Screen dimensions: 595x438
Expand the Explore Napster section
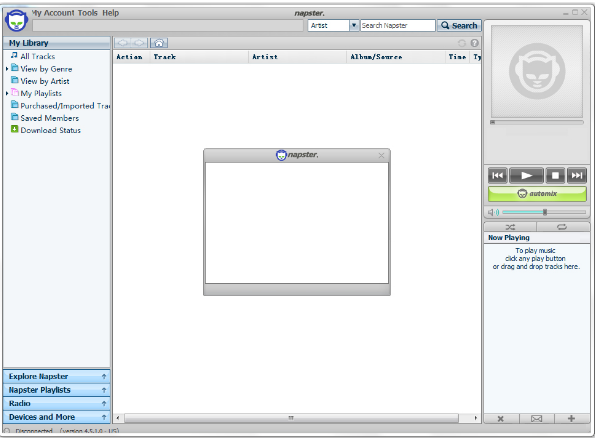(x=57, y=377)
